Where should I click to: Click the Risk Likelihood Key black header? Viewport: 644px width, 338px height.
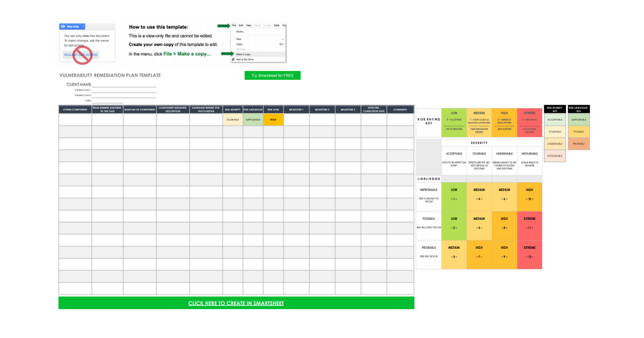click(x=579, y=109)
